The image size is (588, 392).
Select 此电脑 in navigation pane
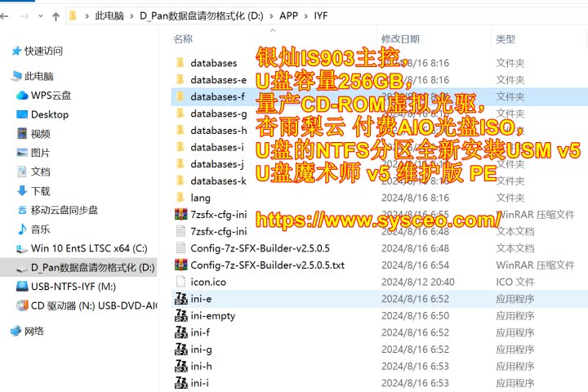pyautogui.click(x=32, y=76)
